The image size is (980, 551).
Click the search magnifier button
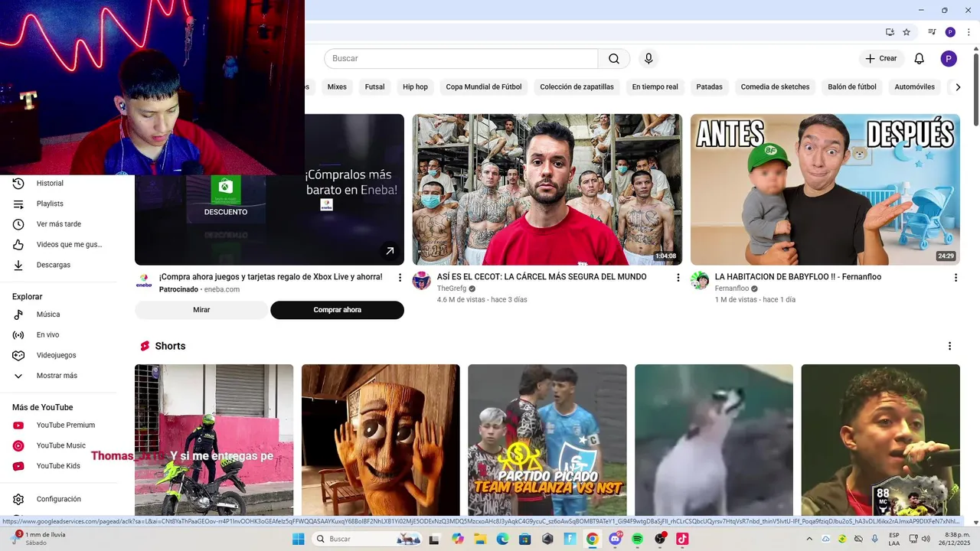tap(614, 59)
